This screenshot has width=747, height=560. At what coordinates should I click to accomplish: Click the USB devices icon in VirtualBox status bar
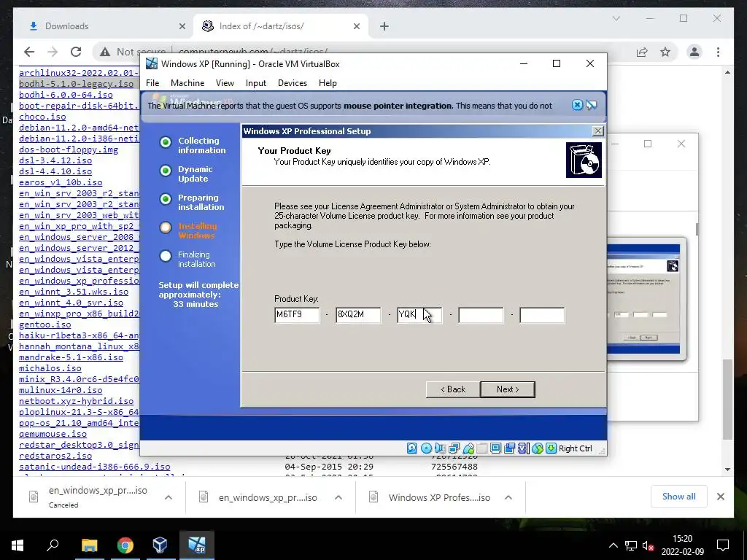pyautogui.click(x=468, y=448)
